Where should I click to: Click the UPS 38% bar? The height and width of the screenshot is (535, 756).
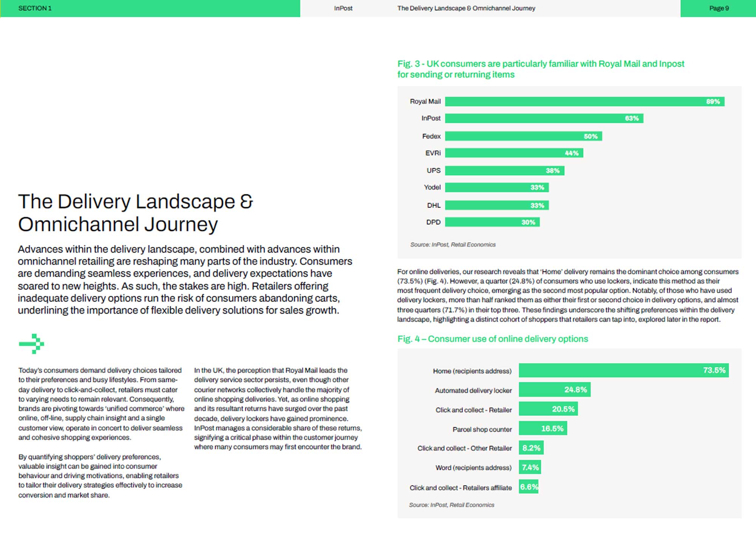tap(504, 171)
